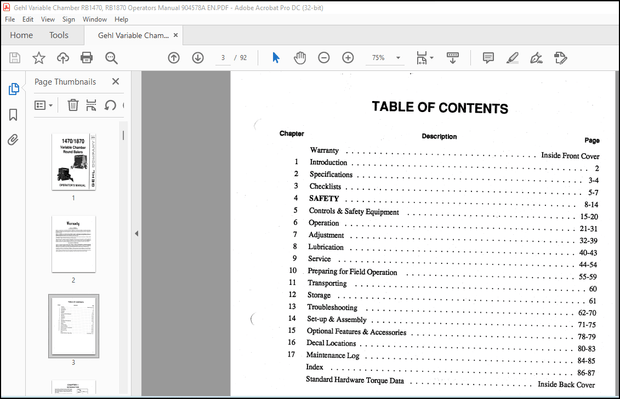Open the Find text magnifier tool
Image resolution: width=620 pixels, height=399 pixels.
pyautogui.click(x=111, y=58)
